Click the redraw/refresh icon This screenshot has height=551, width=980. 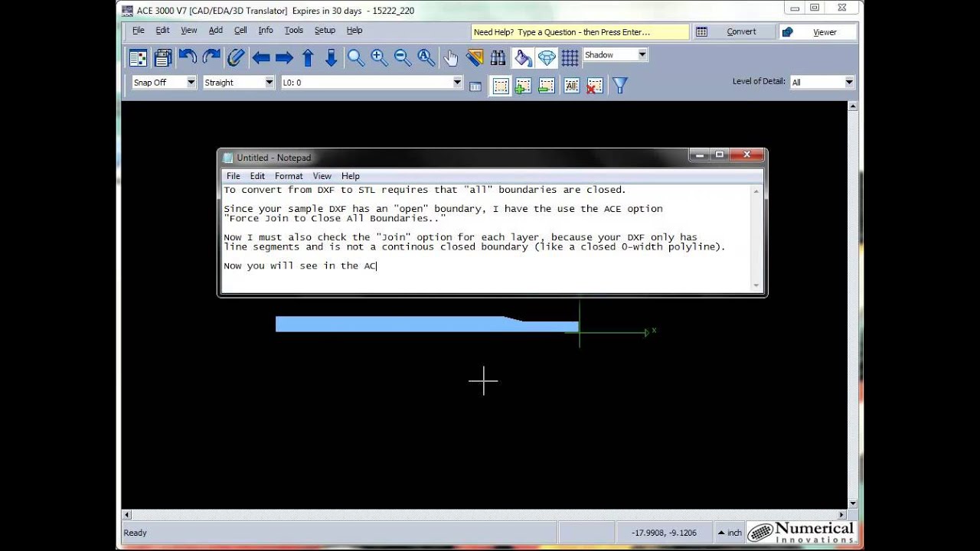click(236, 57)
